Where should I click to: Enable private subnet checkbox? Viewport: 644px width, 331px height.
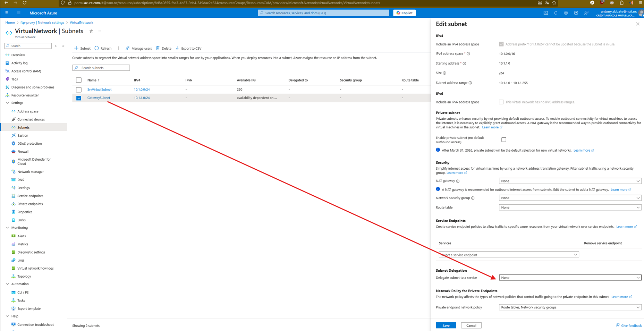(x=504, y=140)
